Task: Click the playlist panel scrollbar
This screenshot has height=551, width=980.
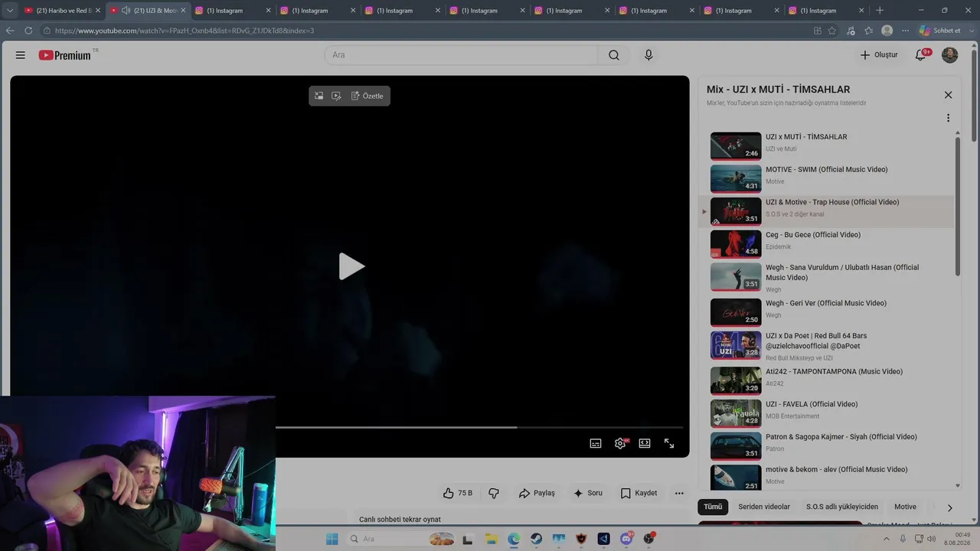Action: click(958, 207)
